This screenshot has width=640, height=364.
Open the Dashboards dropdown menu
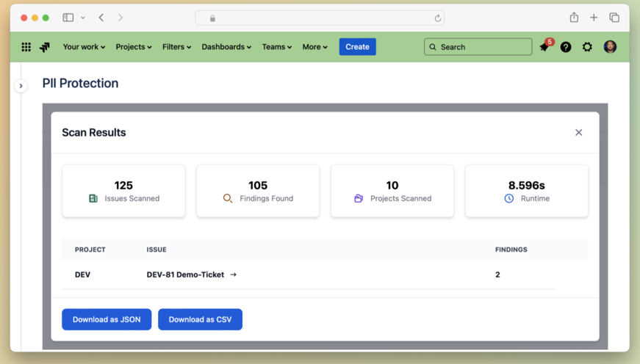tap(226, 47)
